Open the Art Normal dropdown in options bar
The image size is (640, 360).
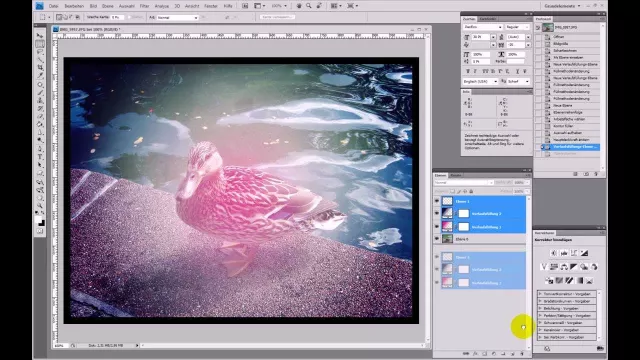(x=178, y=18)
